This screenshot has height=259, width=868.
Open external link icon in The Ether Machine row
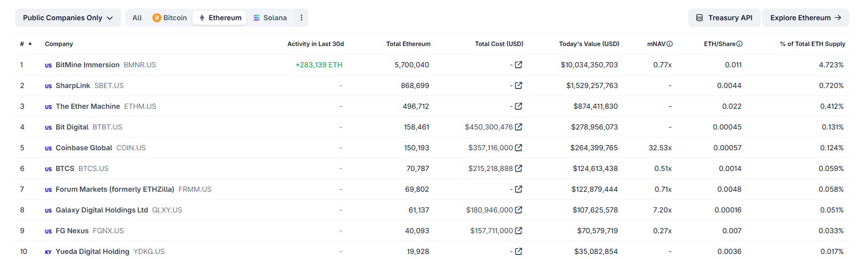tap(518, 106)
